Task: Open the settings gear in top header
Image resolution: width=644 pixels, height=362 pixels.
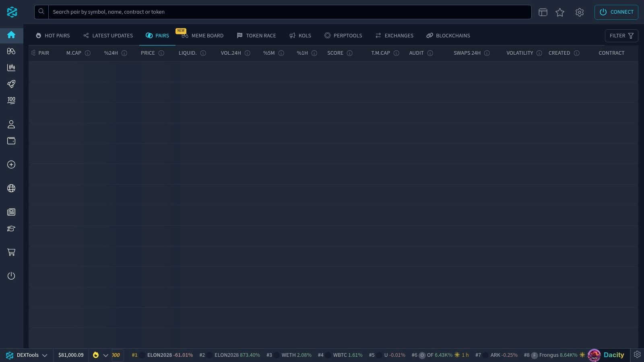Action: coord(580,12)
